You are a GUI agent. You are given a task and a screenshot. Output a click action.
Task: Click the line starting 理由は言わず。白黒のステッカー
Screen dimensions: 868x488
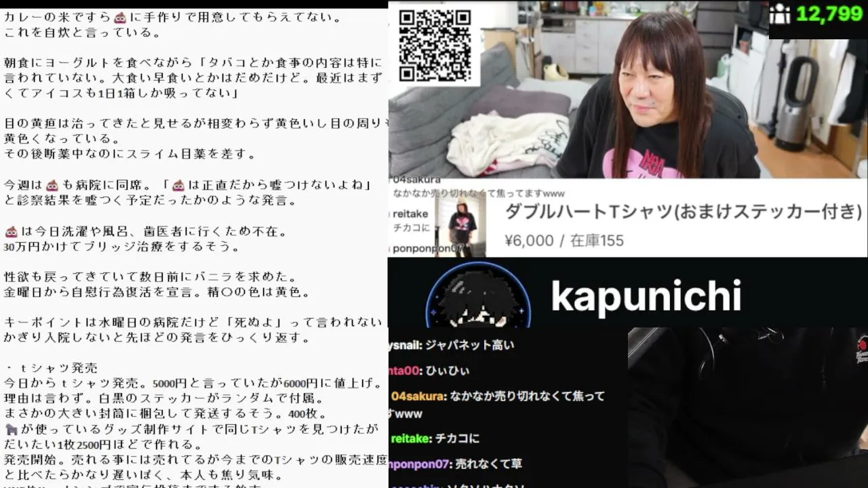tap(164, 399)
